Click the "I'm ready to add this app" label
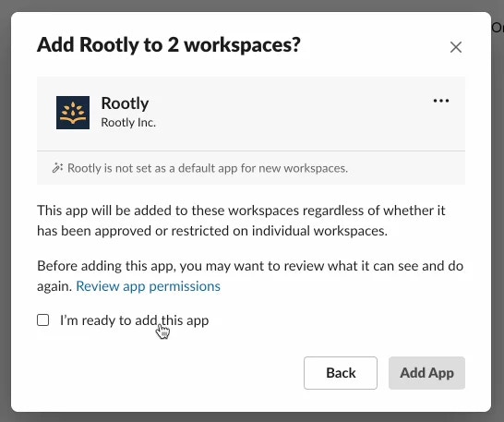The height and width of the screenshot is (422, 504). [135, 320]
